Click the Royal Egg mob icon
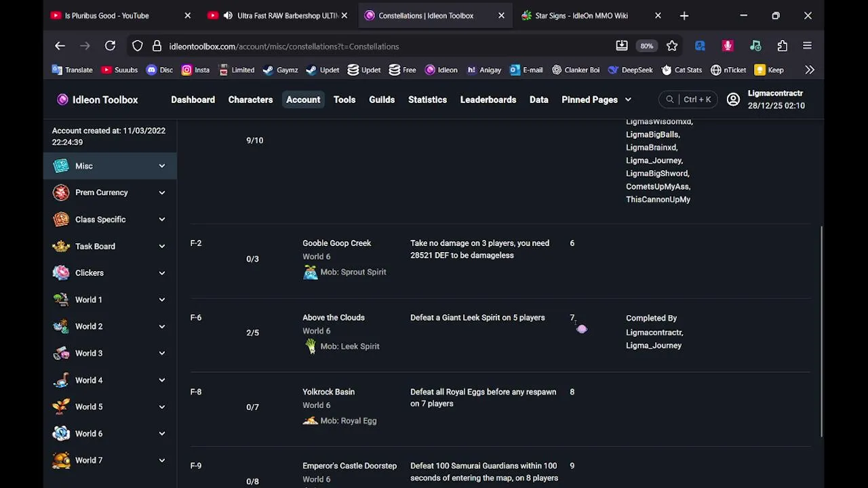The height and width of the screenshot is (488, 868). (311, 421)
